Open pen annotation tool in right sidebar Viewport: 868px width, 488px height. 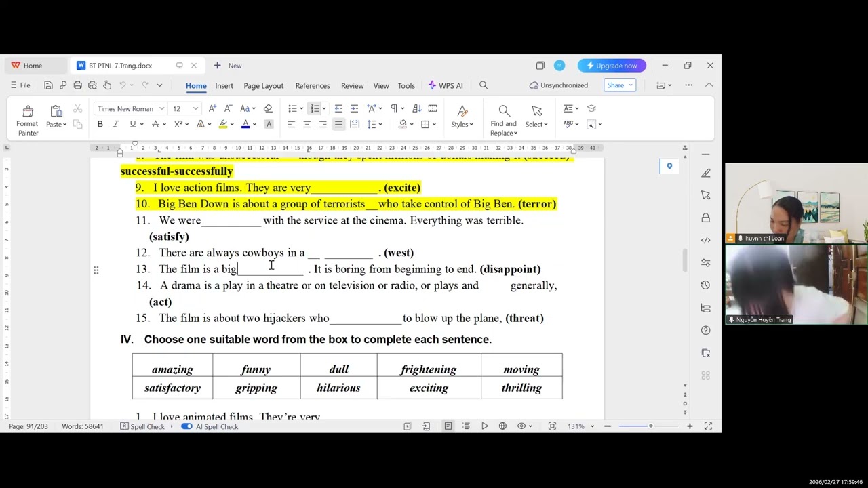[706, 173]
